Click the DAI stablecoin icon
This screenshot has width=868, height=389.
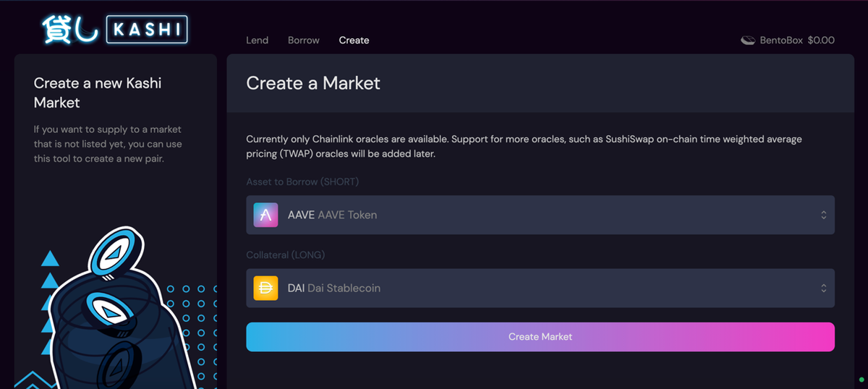(x=265, y=288)
